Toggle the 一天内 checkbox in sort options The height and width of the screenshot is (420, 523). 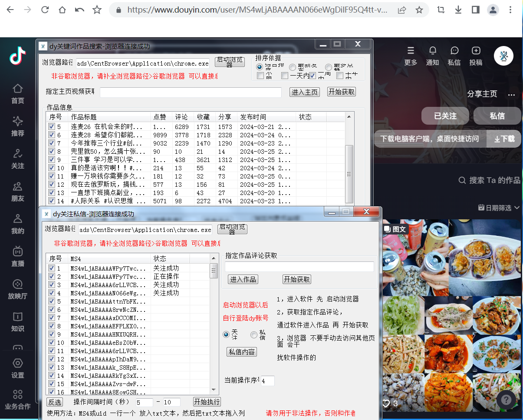tap(285, 76)
